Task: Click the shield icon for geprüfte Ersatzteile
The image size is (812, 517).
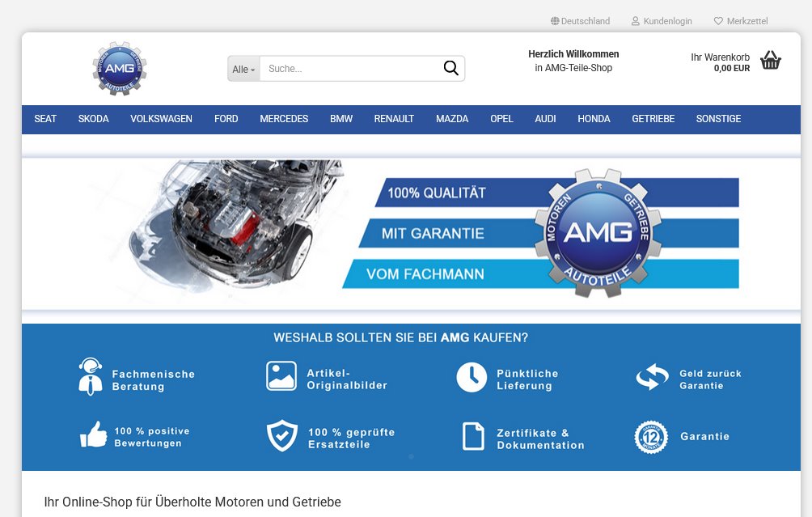Action: tap(282, 436)
